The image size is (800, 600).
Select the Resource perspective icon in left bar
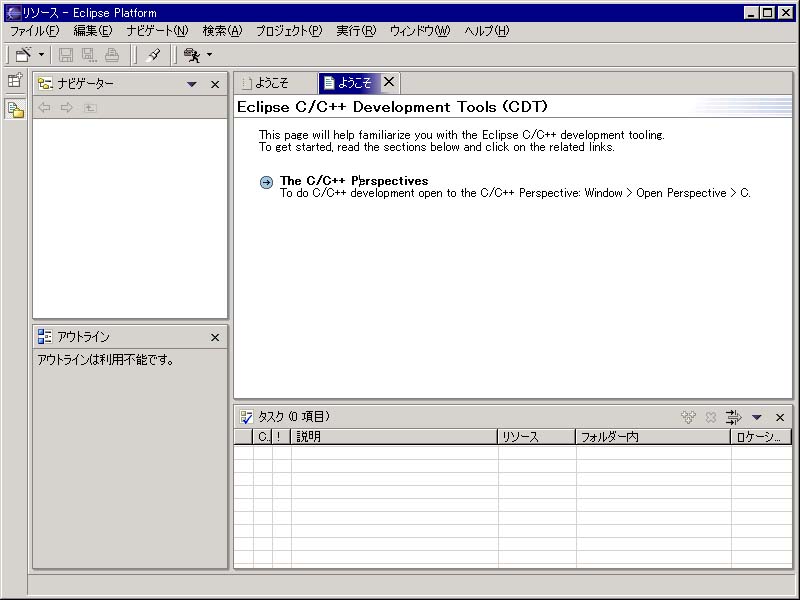[x=15, y=109]
